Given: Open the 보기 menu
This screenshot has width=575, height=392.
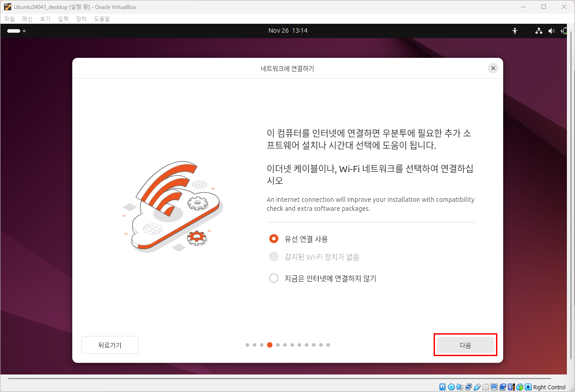Looking at the screenshot, I should pyautogui.click(x=45, y=19).
